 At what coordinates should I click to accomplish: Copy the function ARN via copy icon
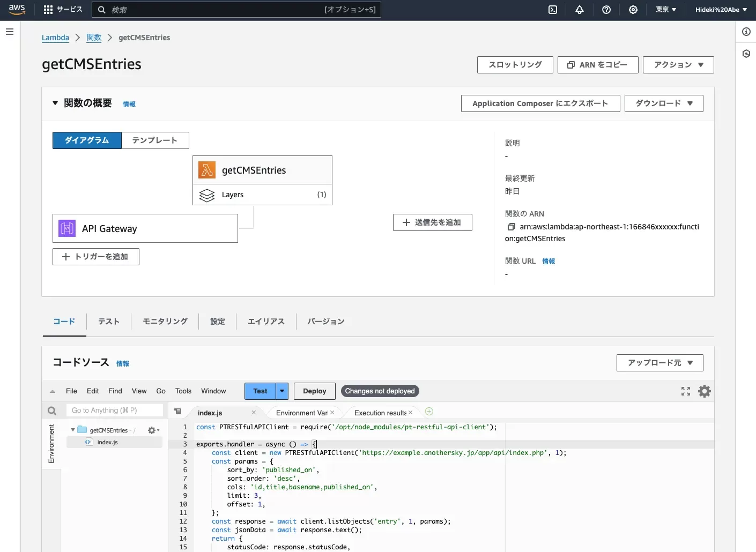coord(512,227)
